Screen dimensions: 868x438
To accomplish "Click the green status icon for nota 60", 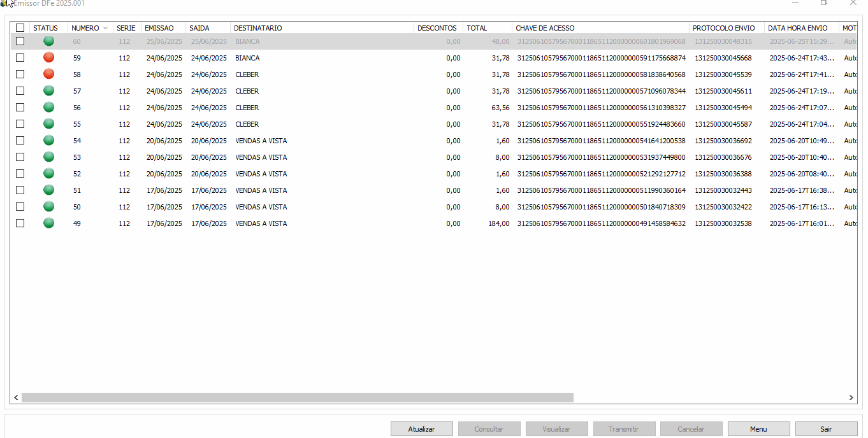I will pos(48,41).
